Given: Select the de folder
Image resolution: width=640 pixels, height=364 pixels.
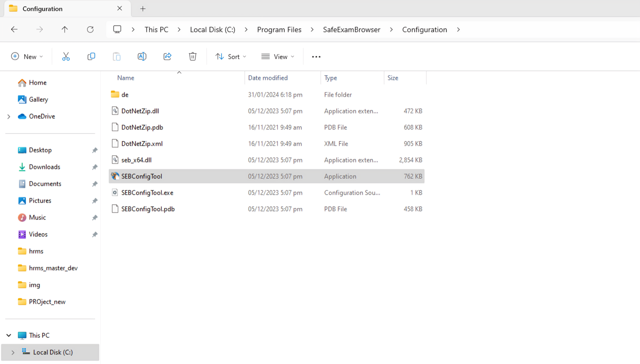Looking at the screenshot, I should tap(267, 95).
